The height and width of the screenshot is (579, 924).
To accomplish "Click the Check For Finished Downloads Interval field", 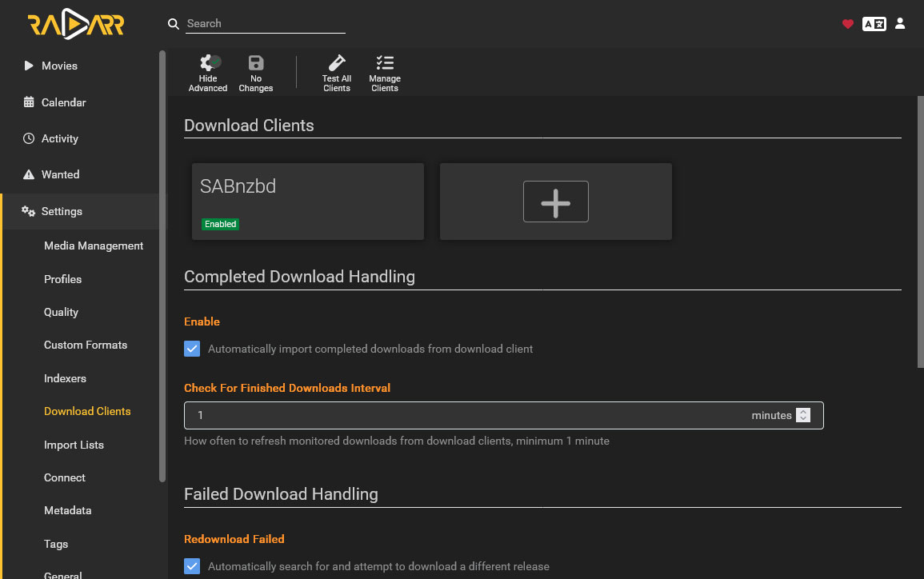I will pos(504,415).
